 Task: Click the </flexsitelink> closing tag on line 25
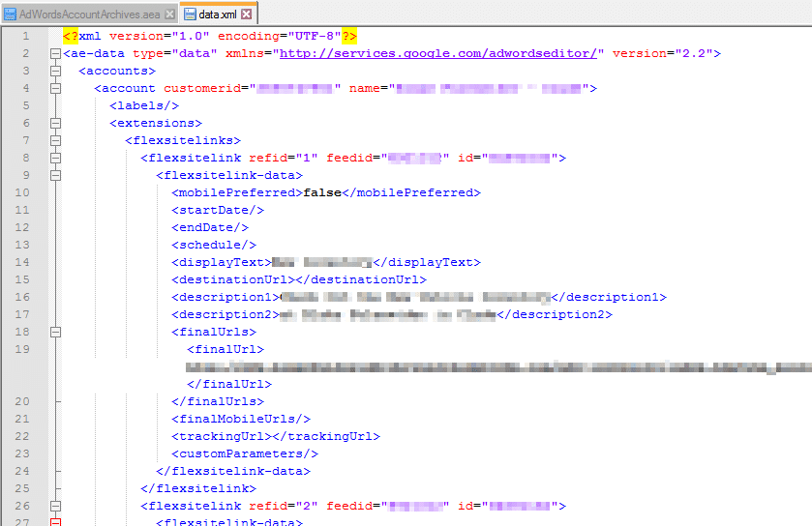point(198,488)
